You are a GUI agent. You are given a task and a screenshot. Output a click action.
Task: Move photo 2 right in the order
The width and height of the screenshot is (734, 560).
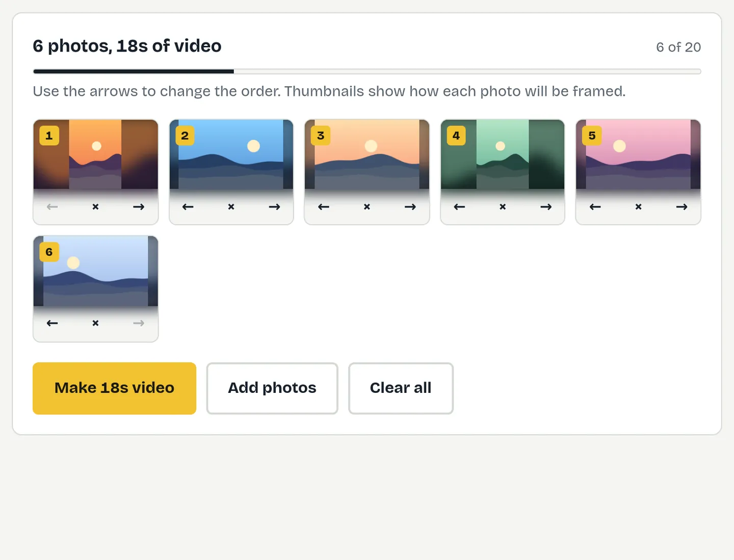click(274, 207)
